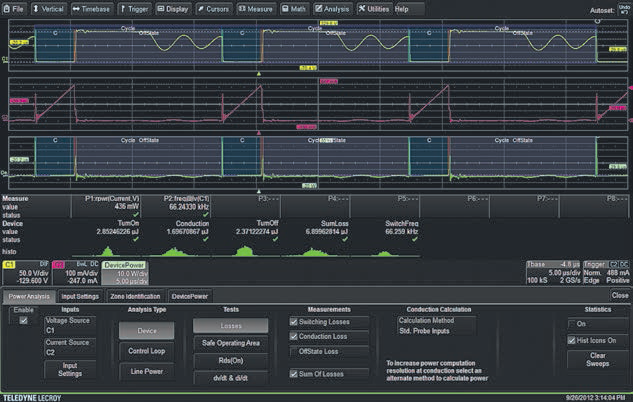Screen dimensions: 633x402
Task: Open the Voltage Source C1 selector
Action: pyautogui.click(x=70, y=326)
